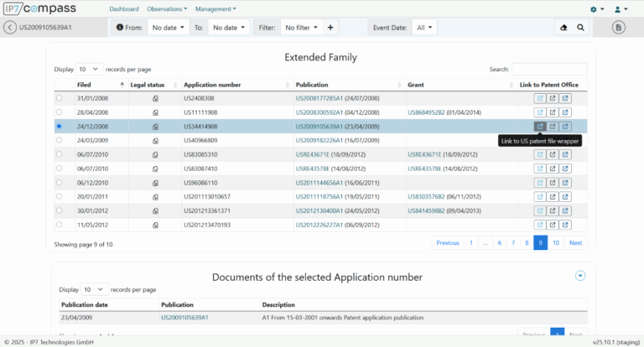The height and width of the screenshot is (347, 644).
Task: Select radio button for 31/01/2008 row
Action: (59, 99)
